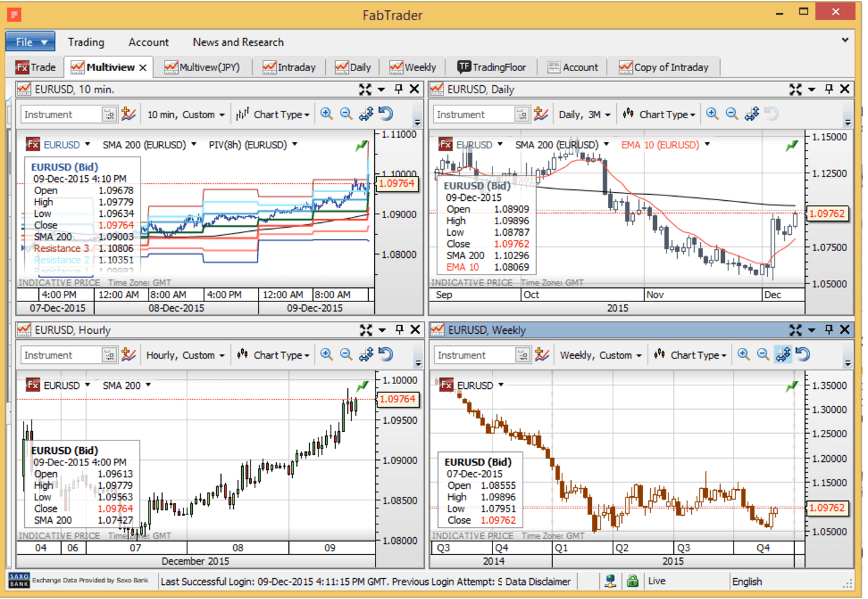Screen dimensions: 868x599
Task: Maximize the EURUSD Hourly chart panel
Action: click(x=365, y=329)
